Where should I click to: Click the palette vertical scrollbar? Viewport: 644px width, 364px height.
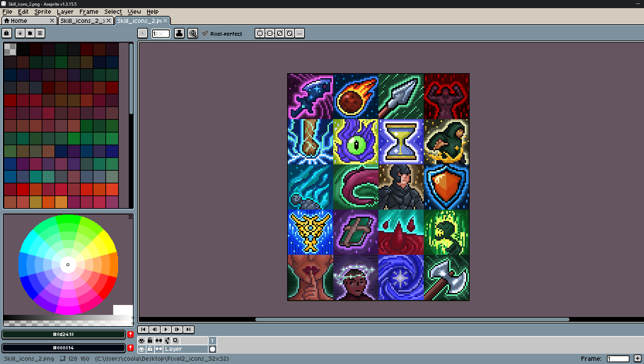tap(131, 78)
